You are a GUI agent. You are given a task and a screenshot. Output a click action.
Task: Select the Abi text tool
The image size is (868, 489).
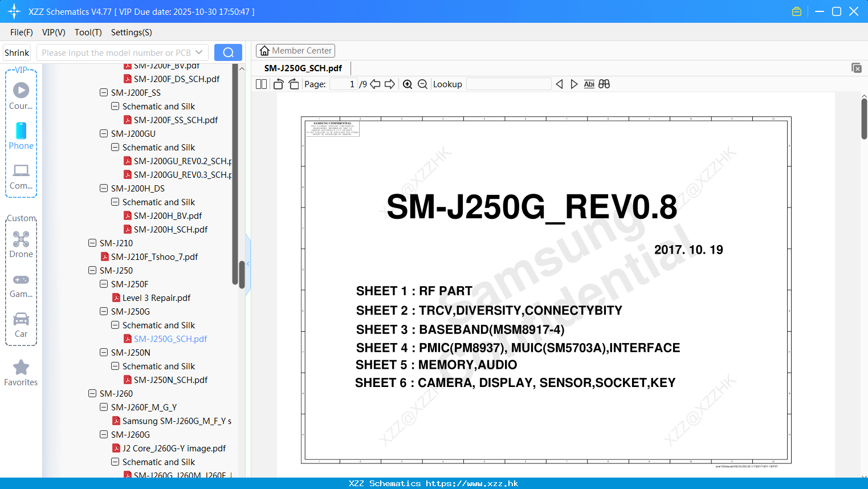(589, 84)
